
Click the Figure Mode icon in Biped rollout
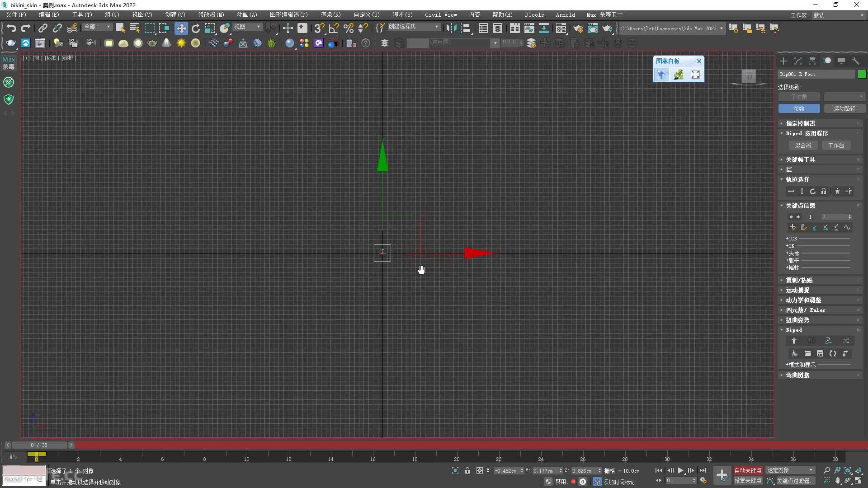click(794, 341)
